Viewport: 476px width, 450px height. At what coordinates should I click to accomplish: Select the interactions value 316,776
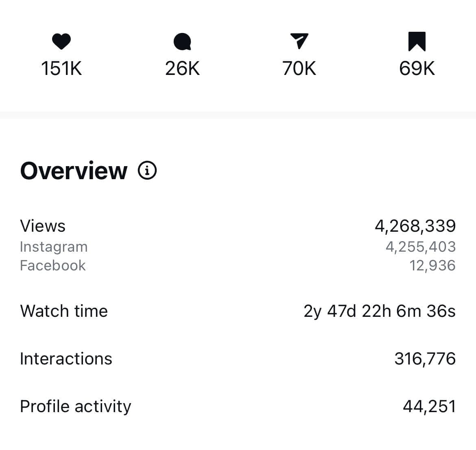point(425,359)
